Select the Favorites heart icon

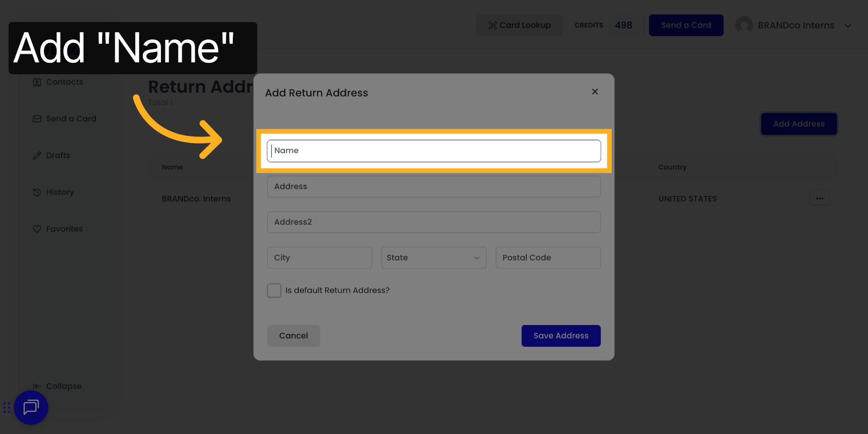click(37, 229)
